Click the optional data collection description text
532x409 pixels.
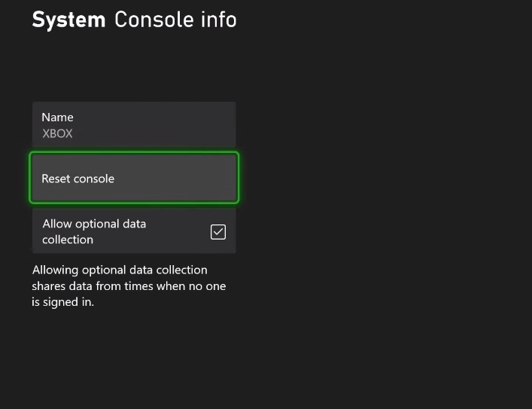tap(129, 285)
